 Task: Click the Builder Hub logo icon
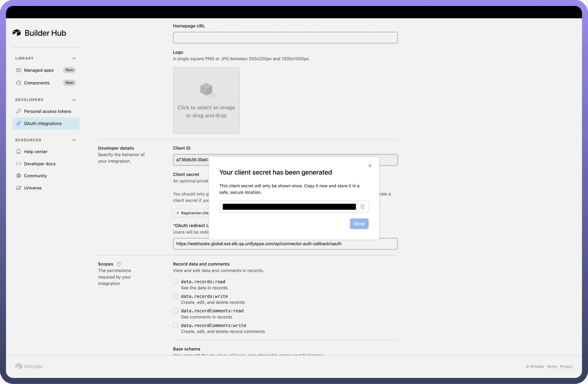(17, 33)
